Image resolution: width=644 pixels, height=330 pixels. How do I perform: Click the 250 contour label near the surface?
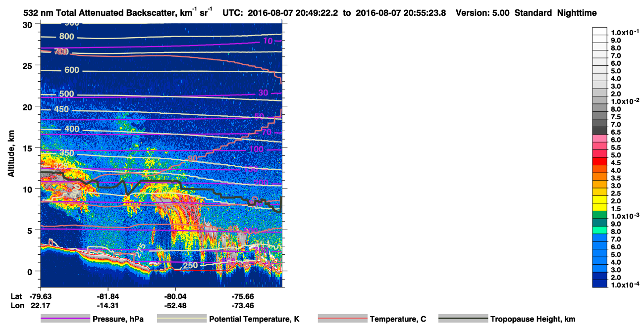[191, 266]
